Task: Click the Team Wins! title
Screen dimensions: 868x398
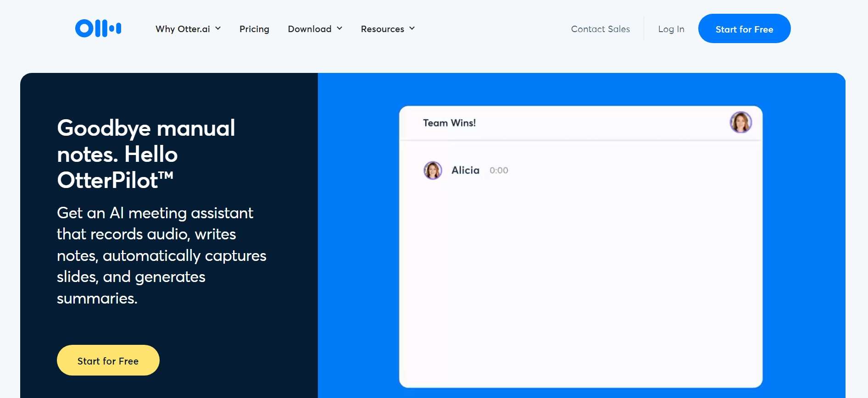Action: point(449,123)
